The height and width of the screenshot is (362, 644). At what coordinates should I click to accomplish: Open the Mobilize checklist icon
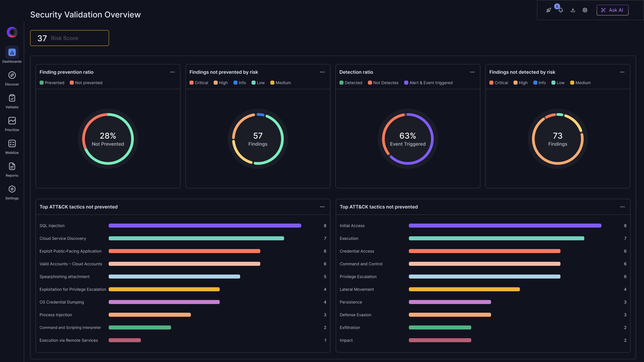[x=12, y=144]
